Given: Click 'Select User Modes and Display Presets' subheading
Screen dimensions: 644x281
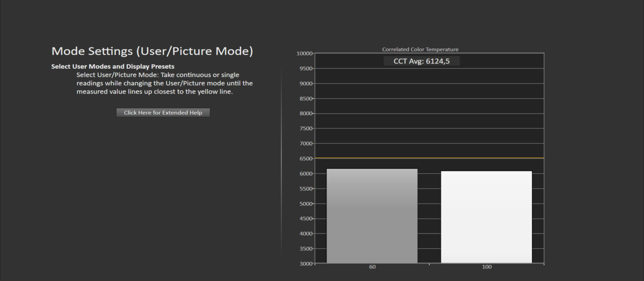Looking at the screenshot, I should pos(113,66).
